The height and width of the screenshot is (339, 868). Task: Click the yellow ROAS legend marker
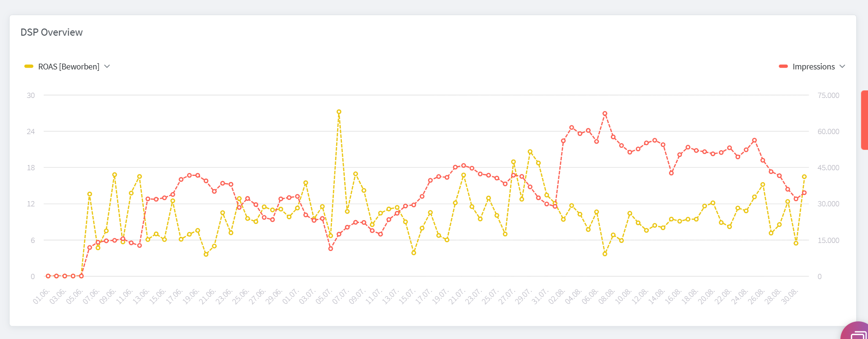[x=29, y=67]
